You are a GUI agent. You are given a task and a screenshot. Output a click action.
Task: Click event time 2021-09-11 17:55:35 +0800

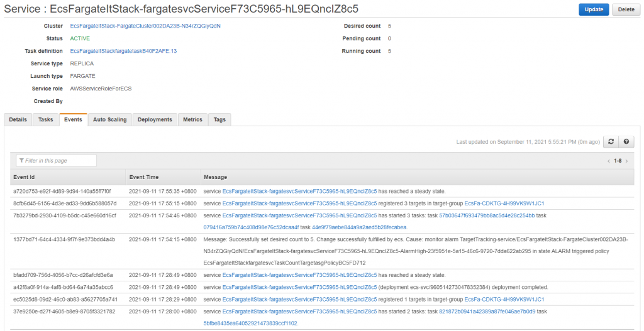click(163, 191)
